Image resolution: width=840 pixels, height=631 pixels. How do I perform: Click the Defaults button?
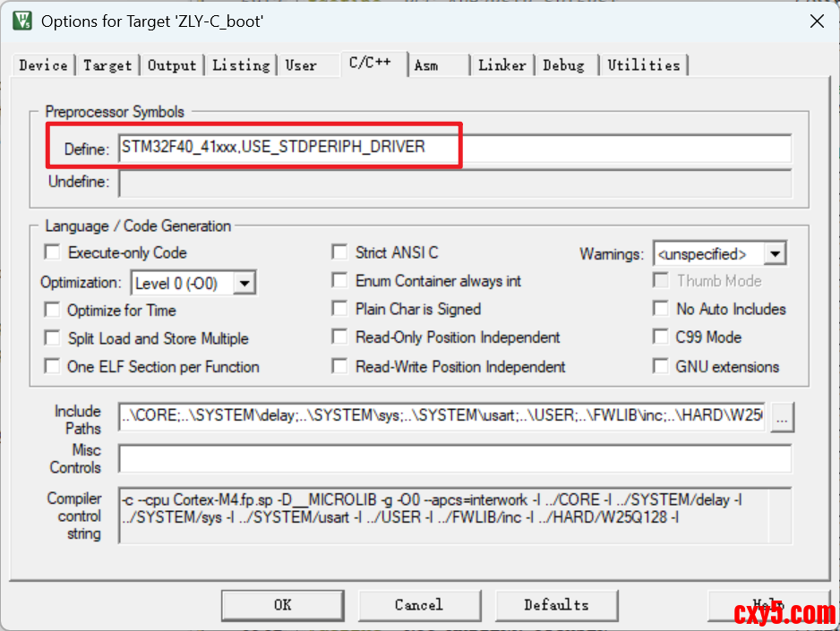point(556,605)
